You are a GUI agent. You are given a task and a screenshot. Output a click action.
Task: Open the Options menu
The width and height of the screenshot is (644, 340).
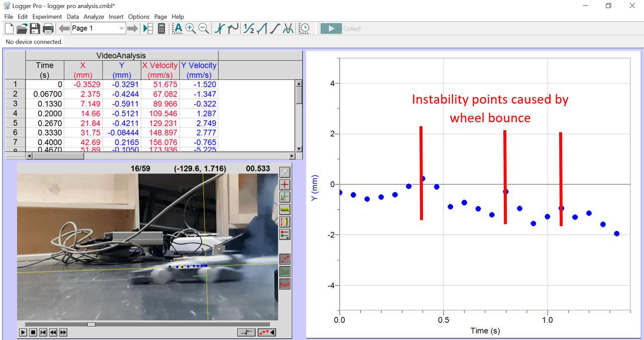click(139, 17)
